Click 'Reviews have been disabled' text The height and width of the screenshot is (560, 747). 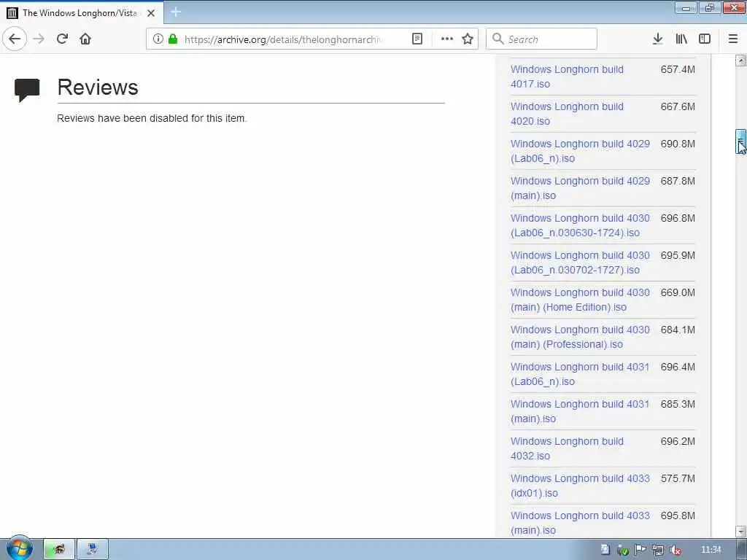click(152, 118)
